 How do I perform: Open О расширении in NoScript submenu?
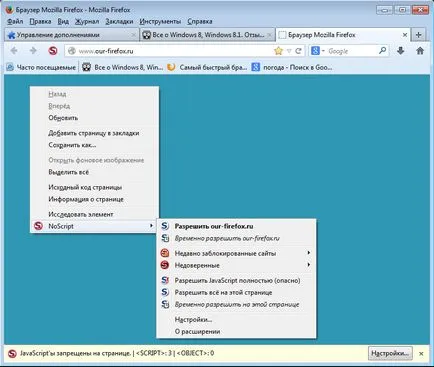pos(236,332)
